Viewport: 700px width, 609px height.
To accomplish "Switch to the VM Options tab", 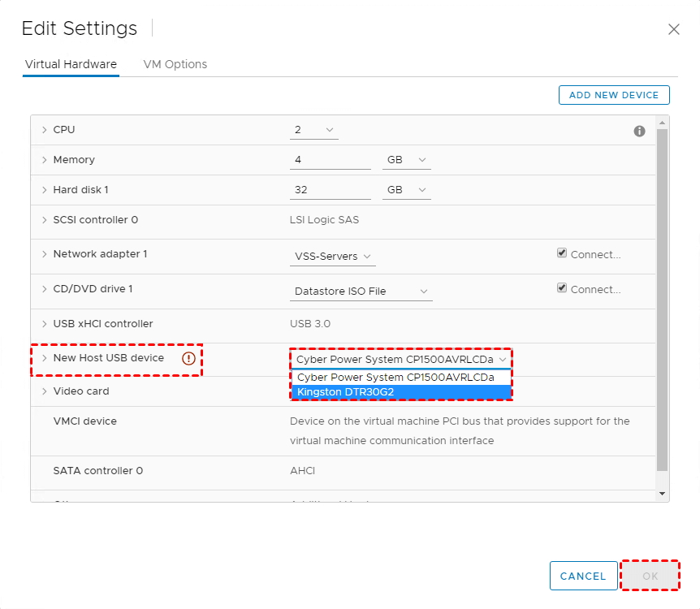I will click(x=175, y=64).
